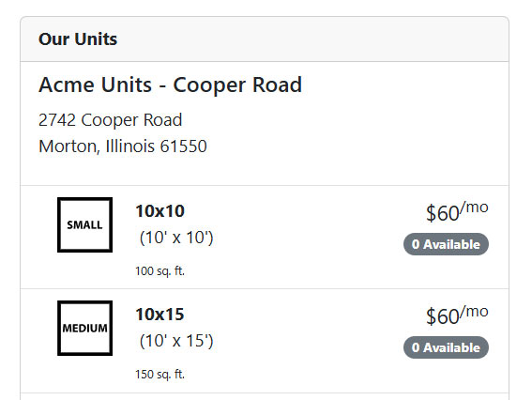Click the 100 sq. ft. label

click(x=160, y=271)
